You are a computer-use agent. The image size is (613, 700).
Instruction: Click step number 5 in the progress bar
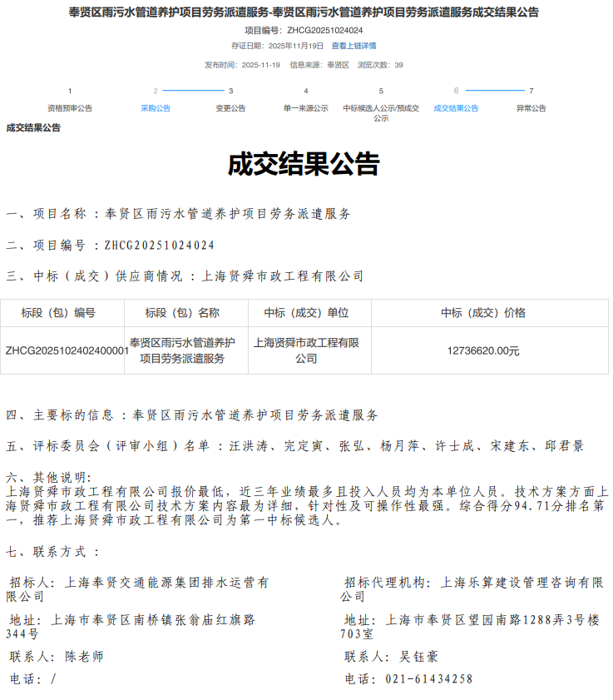[x=381, y=91]
